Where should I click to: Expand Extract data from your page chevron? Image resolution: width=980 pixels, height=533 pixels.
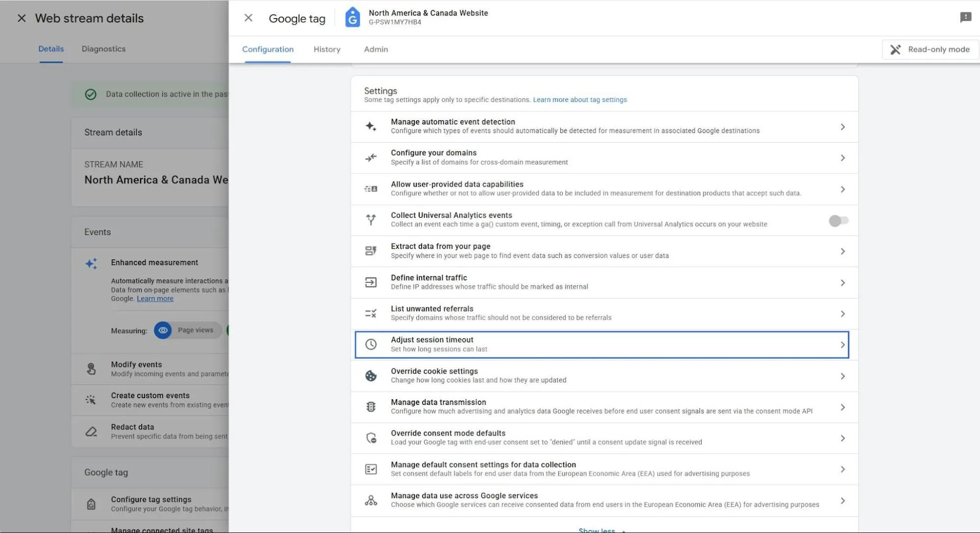click(x=843, y=252)
